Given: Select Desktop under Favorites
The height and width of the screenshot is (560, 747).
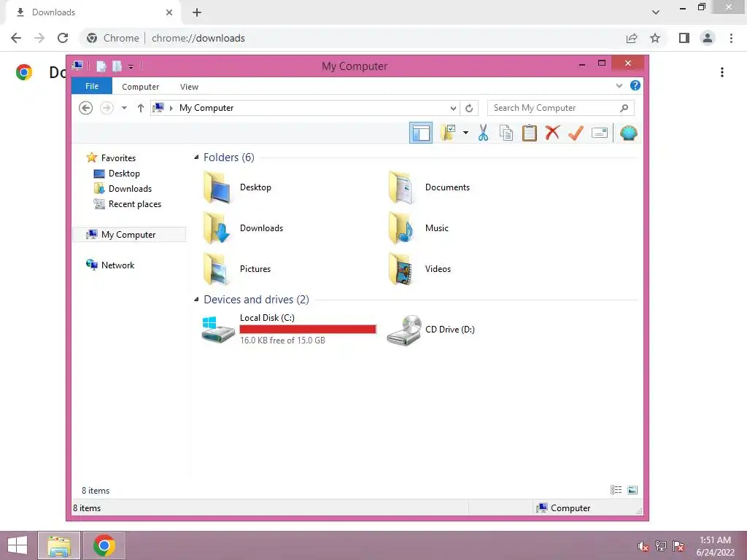Looking at the screenshot, I should coord(124,174).
